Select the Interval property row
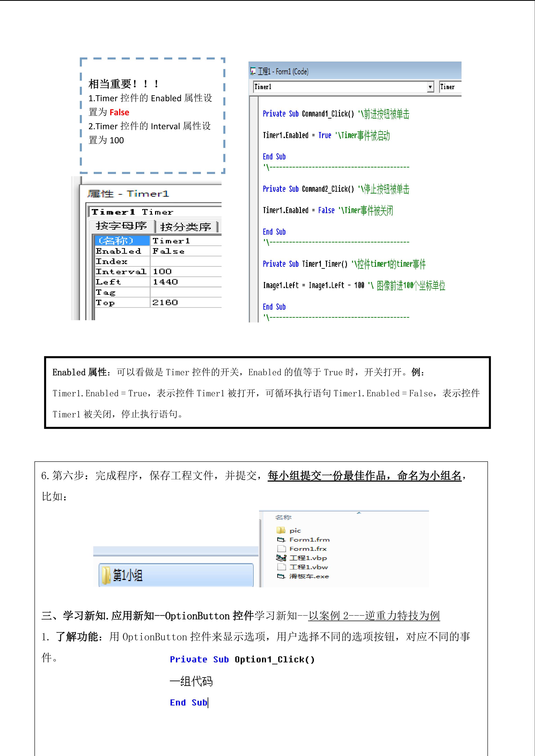Image resolution: width=535 pixels, height=756 pixels. (x=121, y=272)
